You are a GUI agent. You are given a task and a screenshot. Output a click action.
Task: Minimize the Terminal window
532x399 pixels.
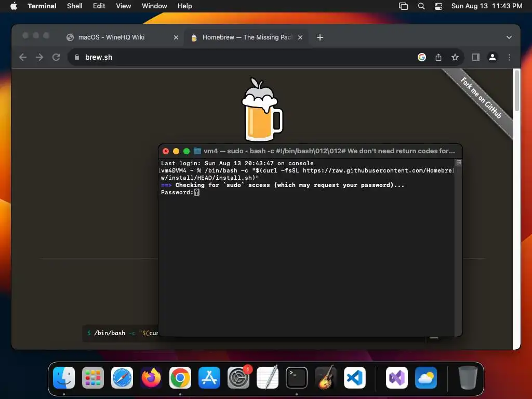176,151
